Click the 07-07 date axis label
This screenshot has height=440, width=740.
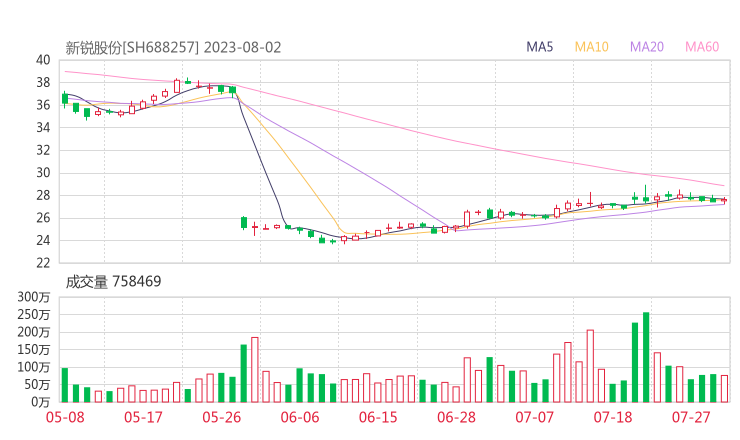click(535, 417)
